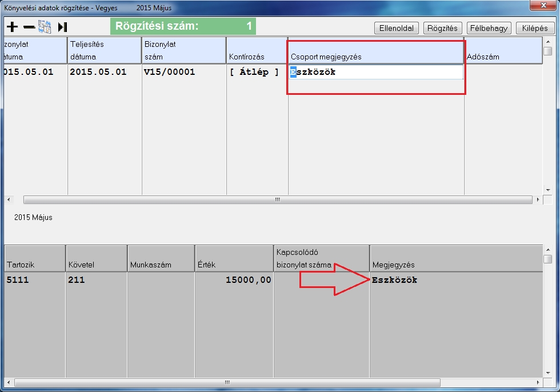Select the 5111 Tartozik cell
The width and height of the screenshot is (560, 392).
[18, 280]
